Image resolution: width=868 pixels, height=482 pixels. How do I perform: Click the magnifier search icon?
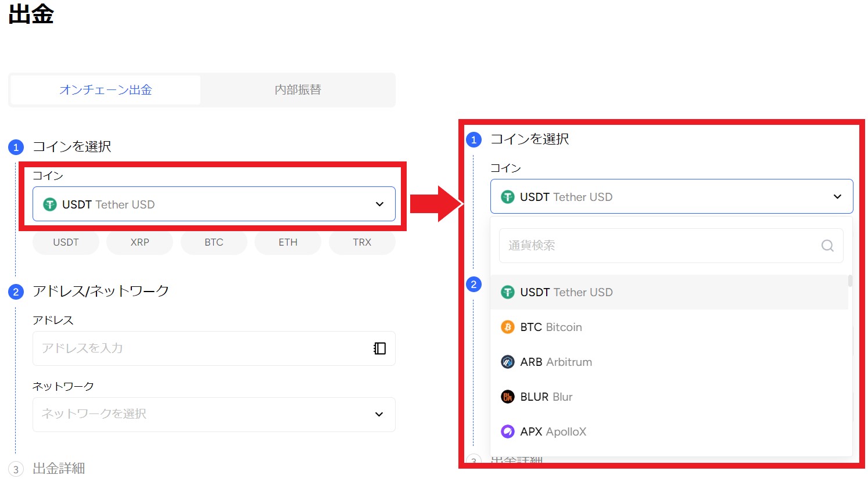pyautogui.click(x=828, y=246)
